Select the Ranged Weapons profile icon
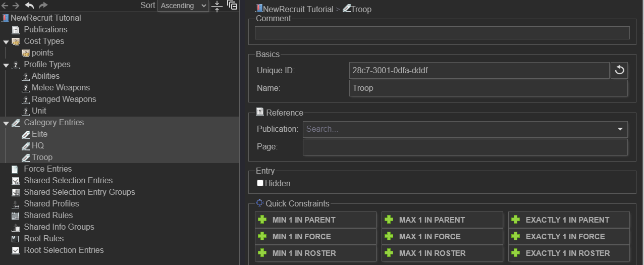Screen dimensions: 644x265 26,99
